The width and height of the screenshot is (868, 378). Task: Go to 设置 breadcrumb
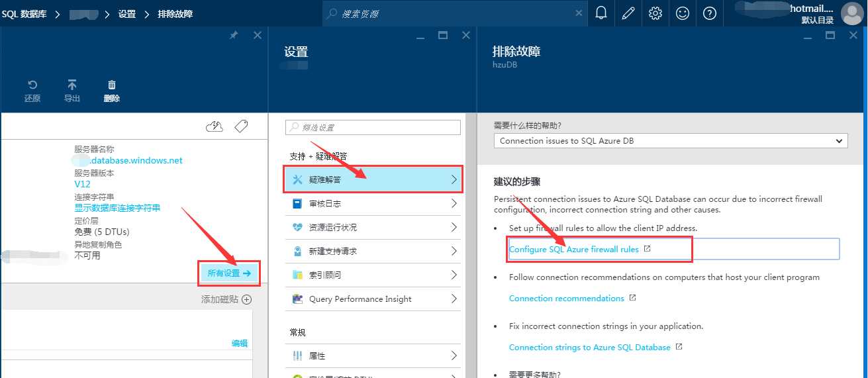pyautogui.click(x=127, y=13)
